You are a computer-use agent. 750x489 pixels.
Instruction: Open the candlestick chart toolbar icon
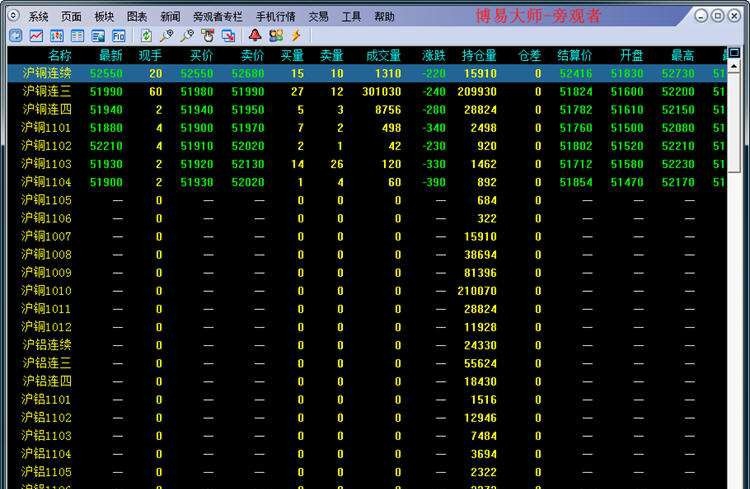pos(56,36)
